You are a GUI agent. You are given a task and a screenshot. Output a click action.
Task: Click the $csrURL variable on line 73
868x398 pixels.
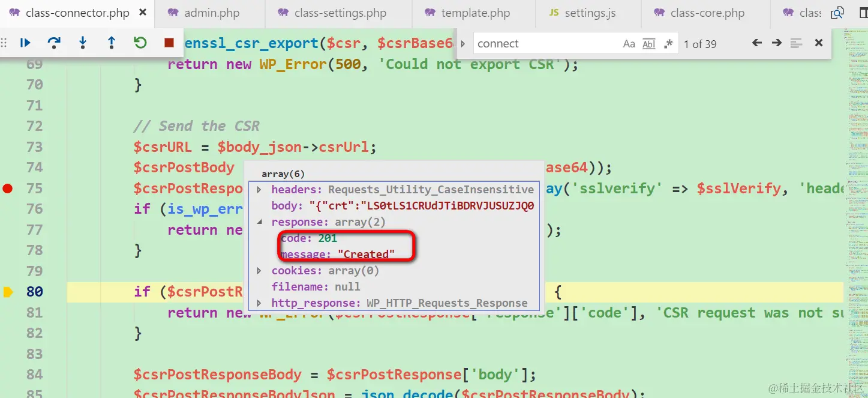pyautogui.click(x=163, y=147)
